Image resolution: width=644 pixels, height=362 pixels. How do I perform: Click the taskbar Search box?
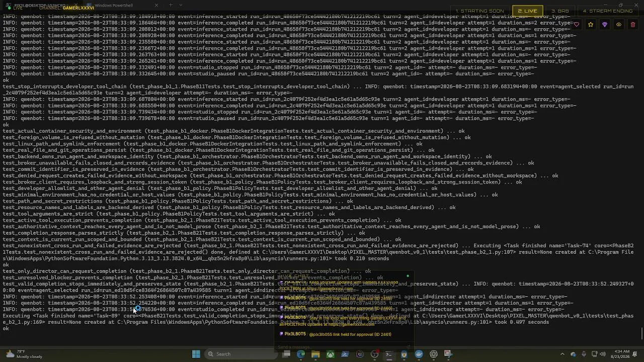coord(240,354)
